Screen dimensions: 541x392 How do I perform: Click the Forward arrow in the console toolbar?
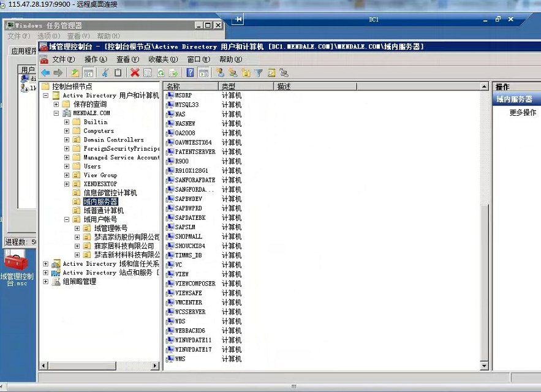[x=58, y=73]
